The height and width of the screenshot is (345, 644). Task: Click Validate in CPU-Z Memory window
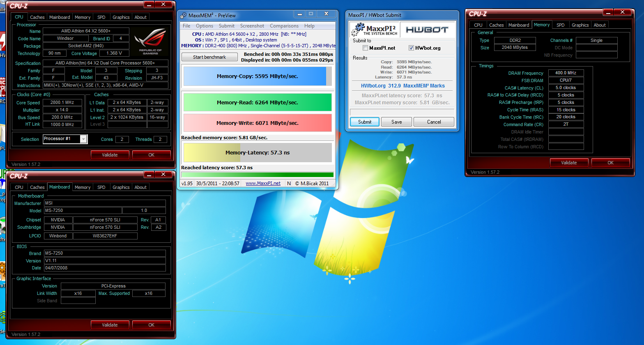tap(569, 163)
